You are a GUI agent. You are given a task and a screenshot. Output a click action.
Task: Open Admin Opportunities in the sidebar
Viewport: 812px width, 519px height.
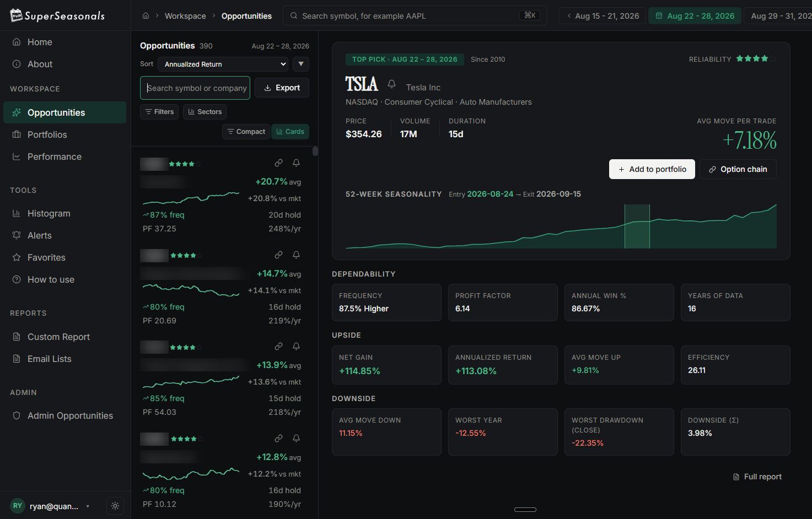(x=65, y=415)
